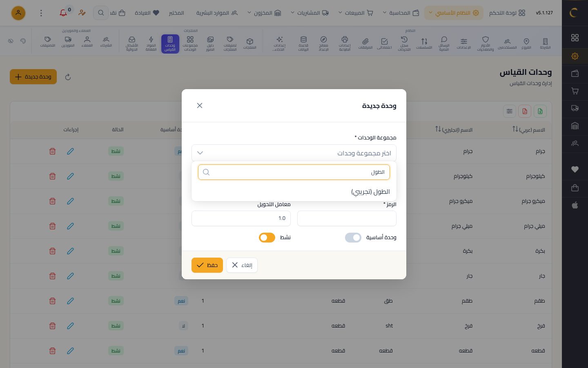The height and width of the screenshot is (368, 588).
Task: Export table with the red PDF icon
Action: pyautogui.click(x=525, y=111)
